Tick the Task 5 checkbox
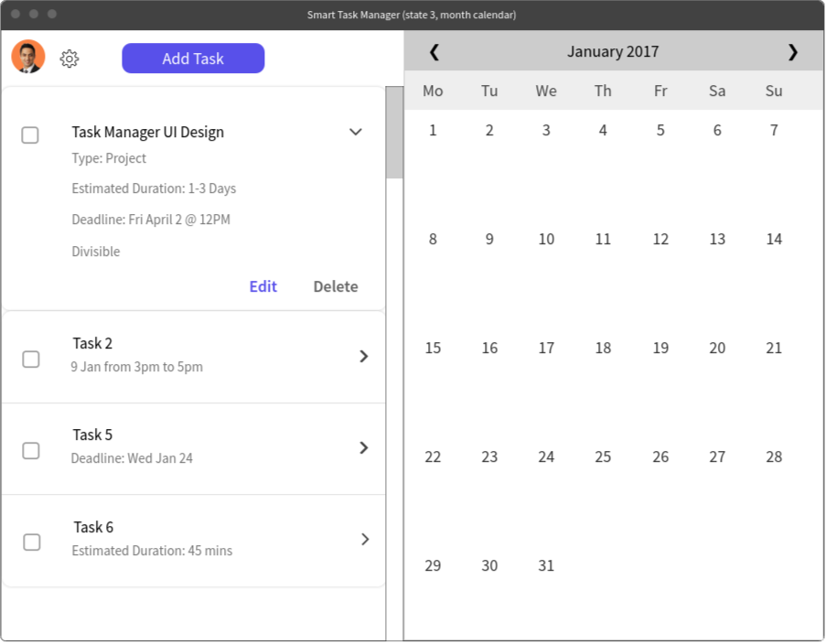 31,451
